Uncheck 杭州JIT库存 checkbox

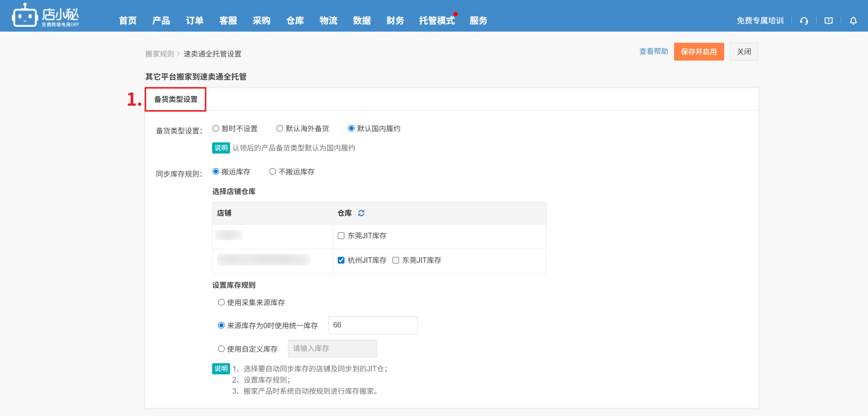pos(341,260)
